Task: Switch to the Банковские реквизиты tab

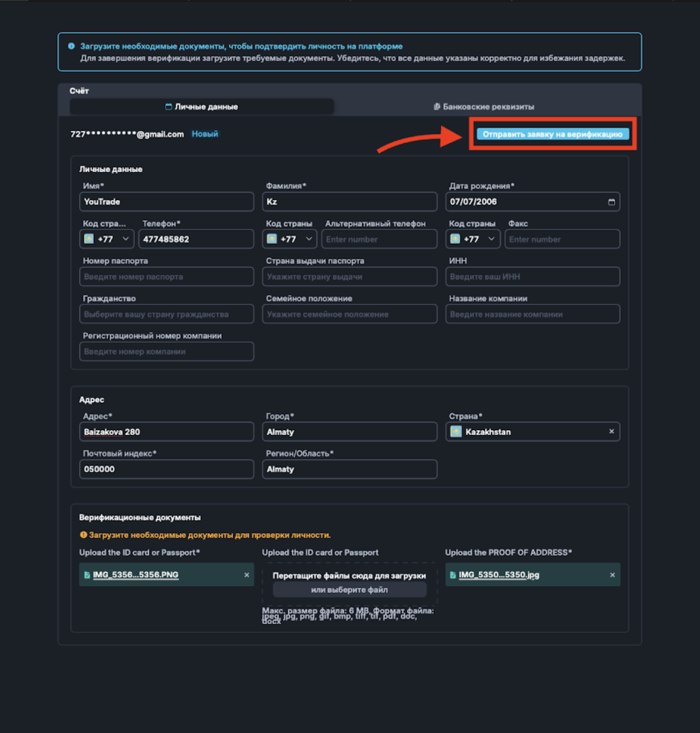Action: [488, 106]
